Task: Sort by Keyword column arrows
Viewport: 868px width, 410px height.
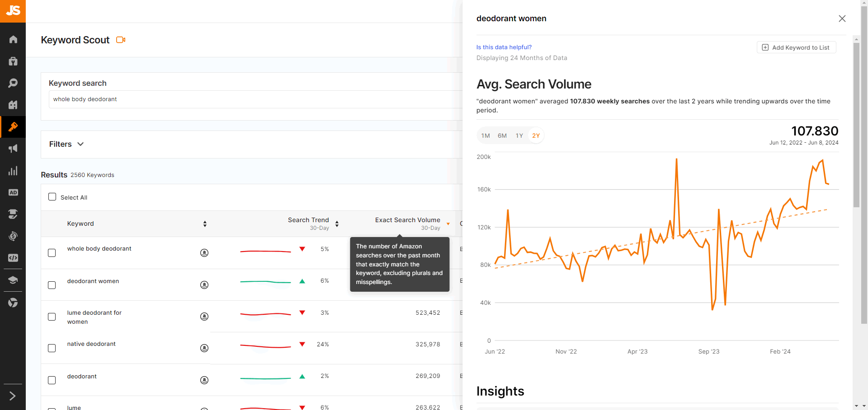Action: click(x=205, y=224)
